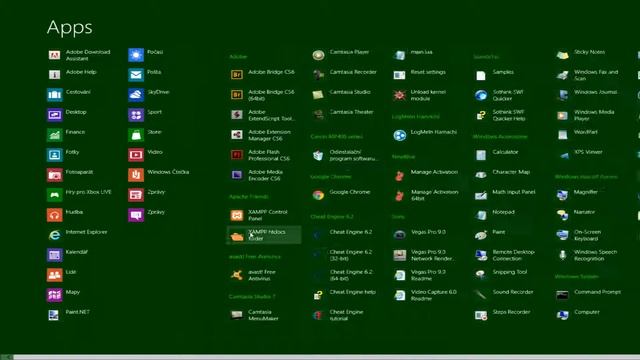The height and width of the screenshot is (360, 640).
Task: Open the Pošta mail app
Action: (x=145, y=75)
